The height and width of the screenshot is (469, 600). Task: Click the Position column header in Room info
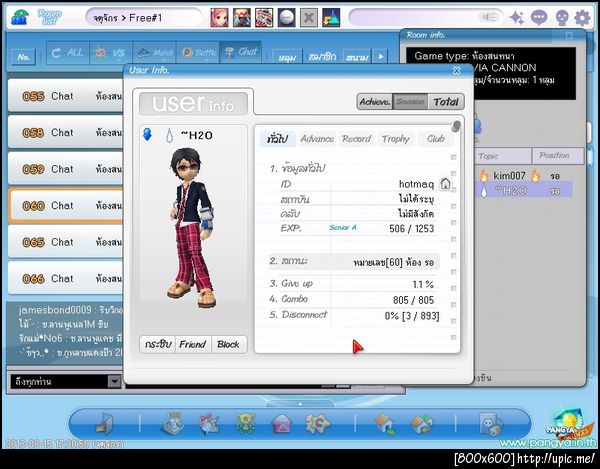coord(557,156)
